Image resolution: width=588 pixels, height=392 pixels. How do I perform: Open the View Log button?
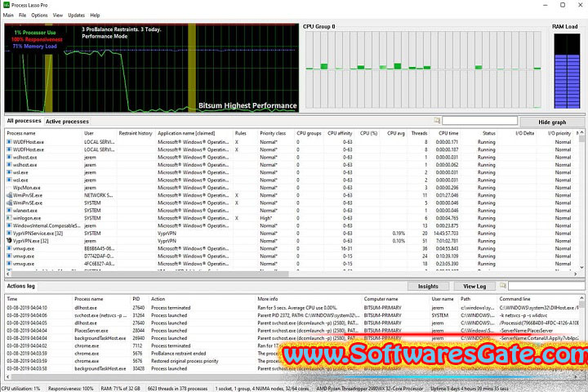(x=474, y=286)
